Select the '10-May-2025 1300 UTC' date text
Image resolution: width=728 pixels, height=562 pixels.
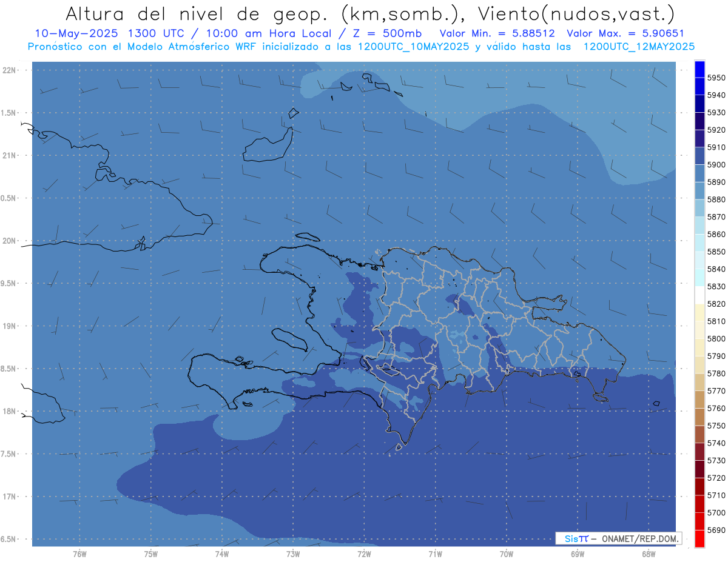click(x=109, y=33)
